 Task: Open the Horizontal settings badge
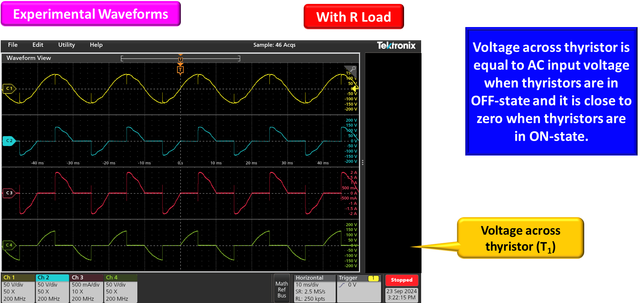coord(314,288)
